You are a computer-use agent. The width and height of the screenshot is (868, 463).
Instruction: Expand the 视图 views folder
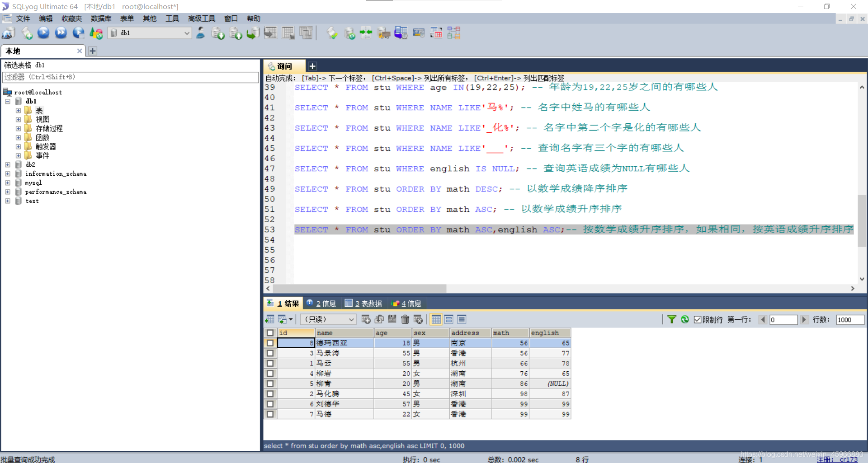pyautogui.click(x=18, y=119)
